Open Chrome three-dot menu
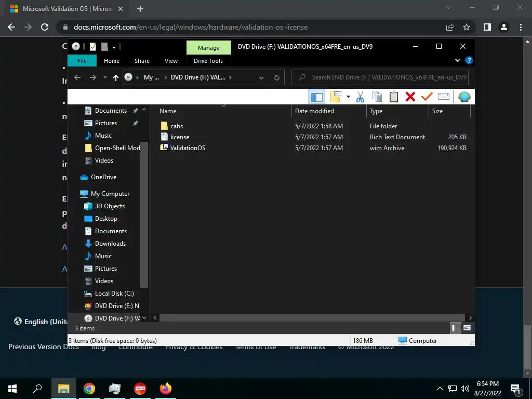This screenshot has width=532, height=399. click(521, 27)
